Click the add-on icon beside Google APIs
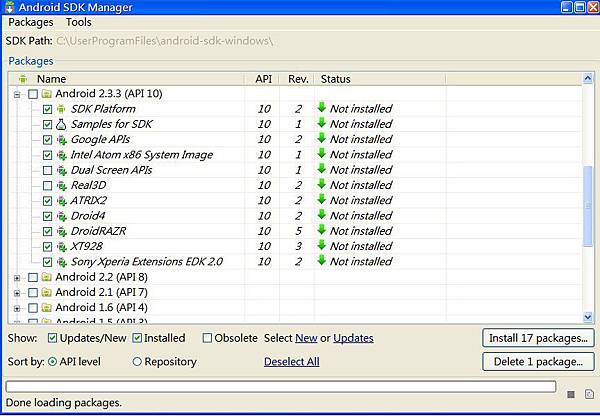 tap(62, 140)
